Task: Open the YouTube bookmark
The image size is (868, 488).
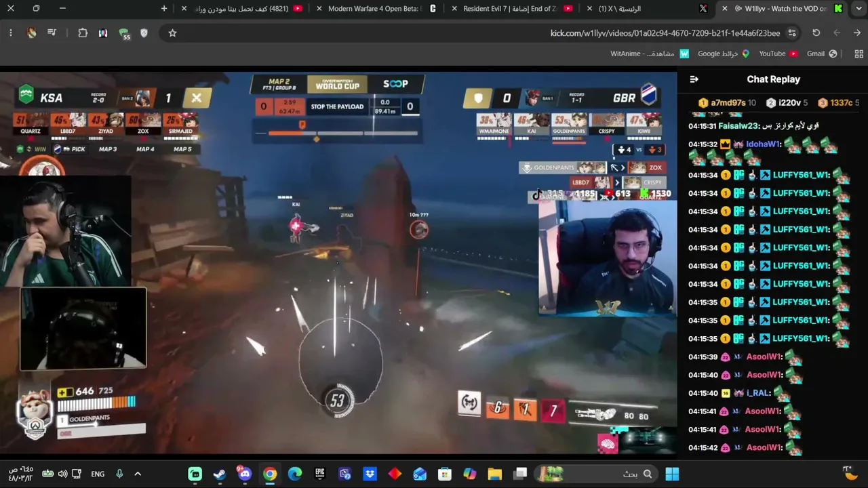Action: (778, 54)
